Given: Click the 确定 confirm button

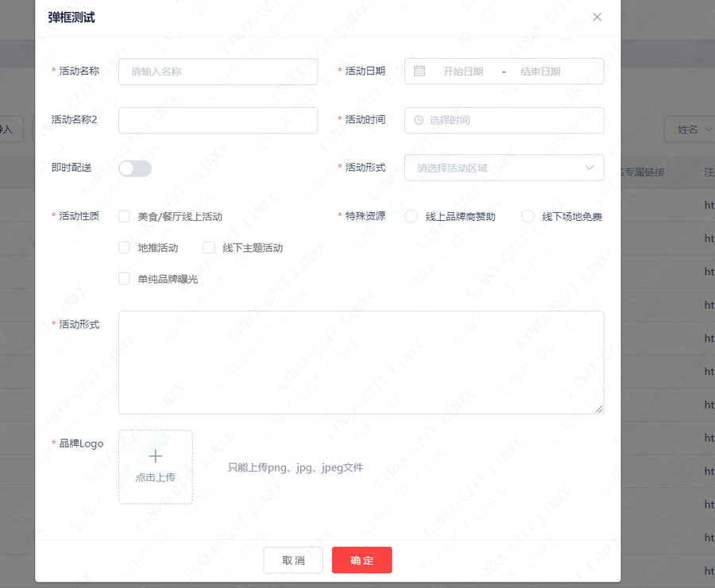Looking at the screenshot, I should (361, 560).
